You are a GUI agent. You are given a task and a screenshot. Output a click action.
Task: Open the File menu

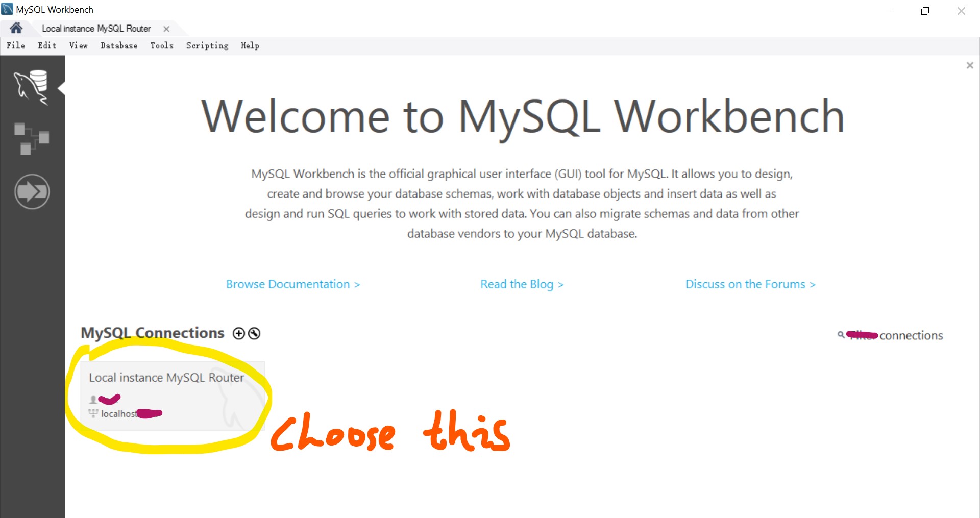(x=16, y=45)
